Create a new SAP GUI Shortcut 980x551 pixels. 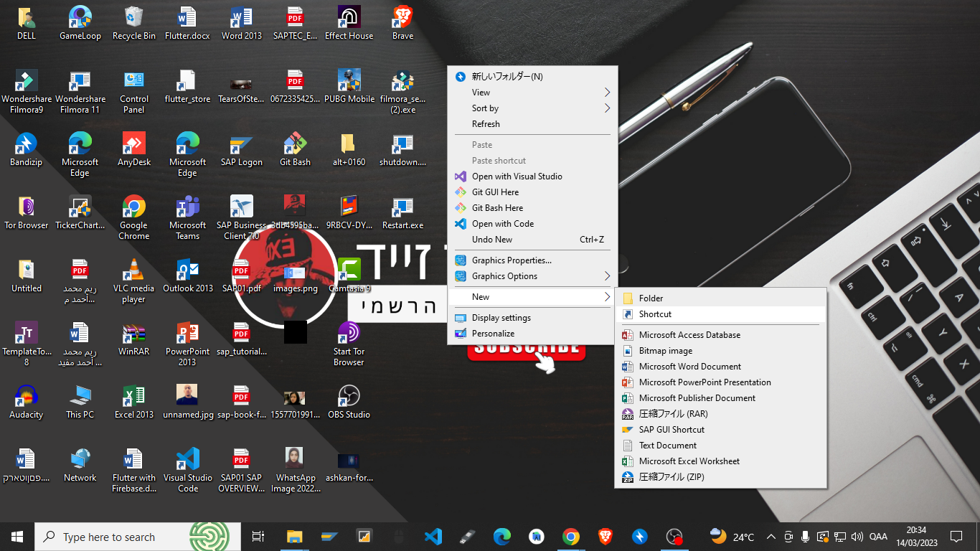coord(720,430)
